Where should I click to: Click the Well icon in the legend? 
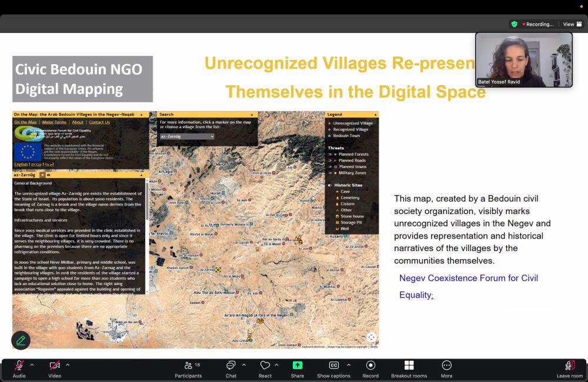tap(337, 229)
